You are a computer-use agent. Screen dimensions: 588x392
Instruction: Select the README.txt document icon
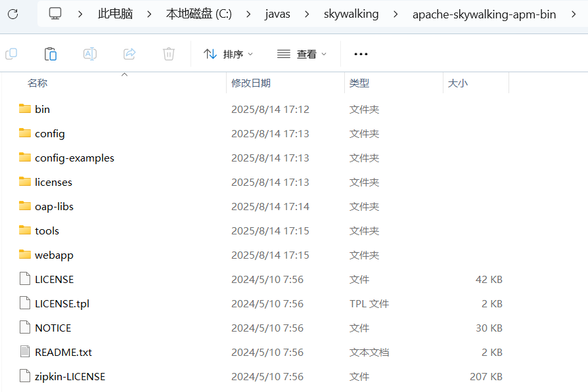point(25,352)
